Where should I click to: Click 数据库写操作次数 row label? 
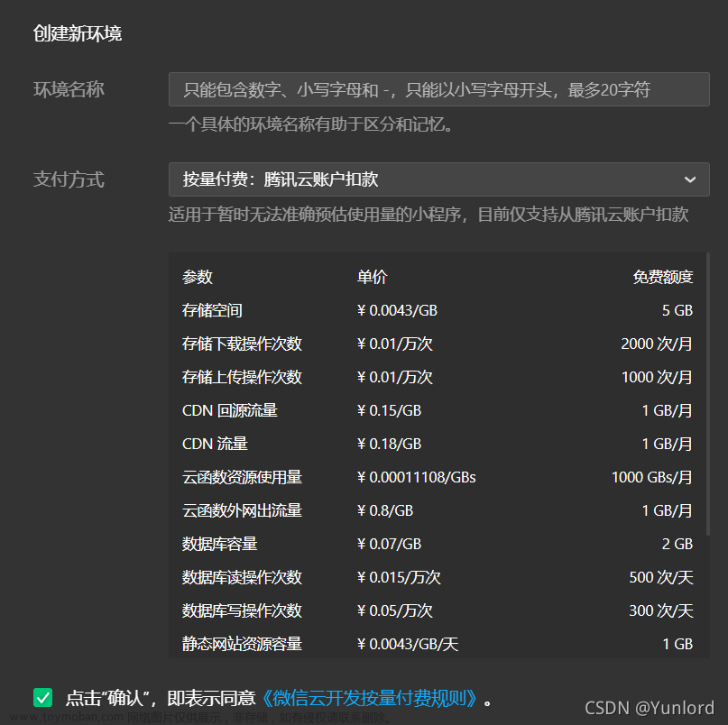[242, 611]
